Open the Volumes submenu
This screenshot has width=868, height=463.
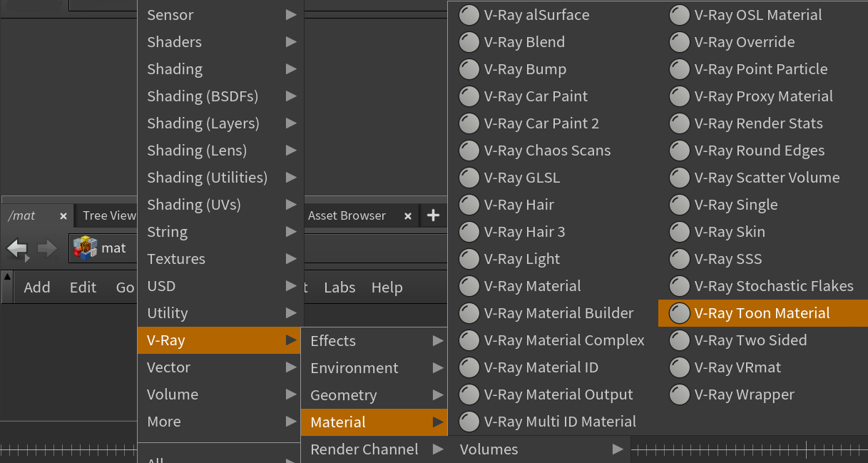pyautogui.click(x=540, y=449)
